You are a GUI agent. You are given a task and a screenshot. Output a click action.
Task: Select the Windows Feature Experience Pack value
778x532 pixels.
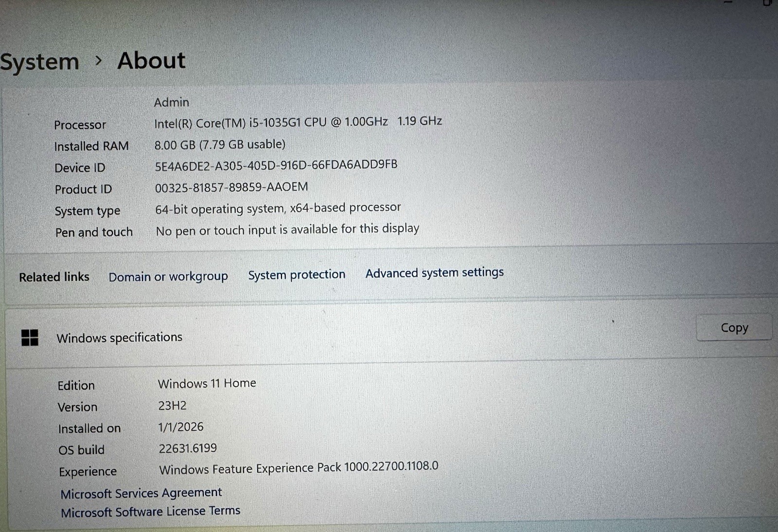click(x=299, y=468)
